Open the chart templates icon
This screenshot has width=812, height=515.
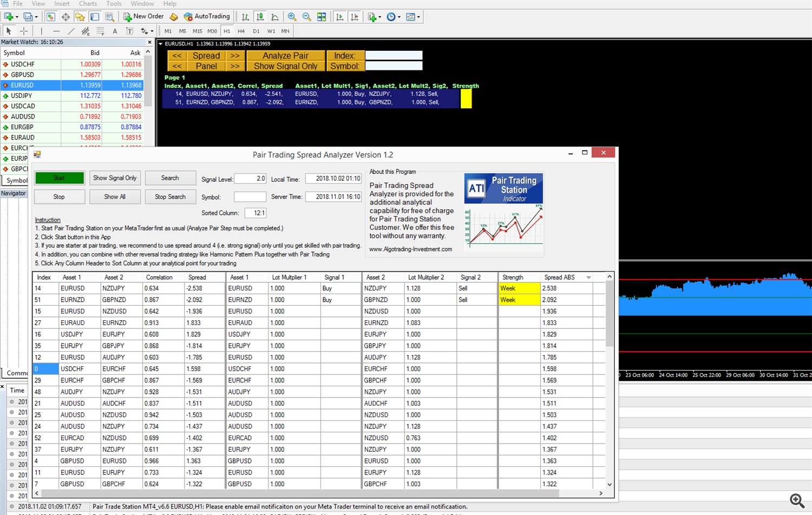coord(410,17)
